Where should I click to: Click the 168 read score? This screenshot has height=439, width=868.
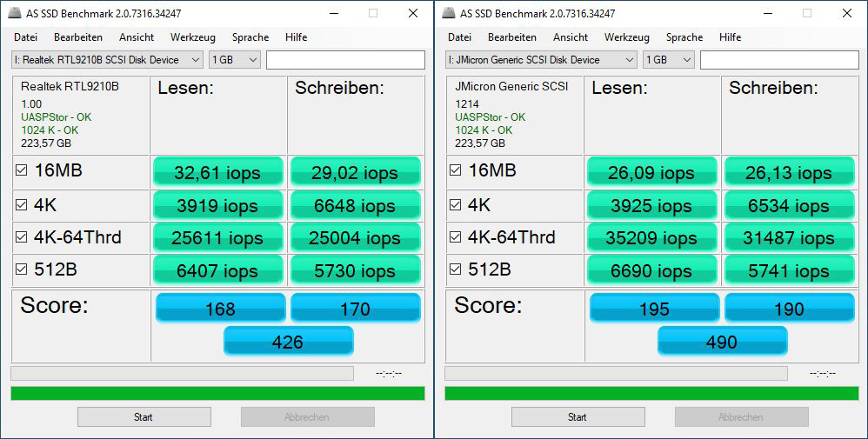220,308
